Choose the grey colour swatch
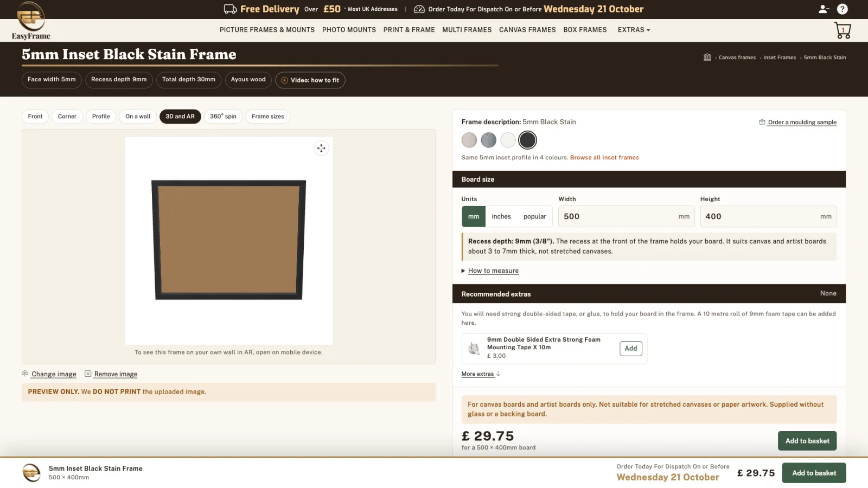Screen dimensions: 868x488 pos(489,140)
